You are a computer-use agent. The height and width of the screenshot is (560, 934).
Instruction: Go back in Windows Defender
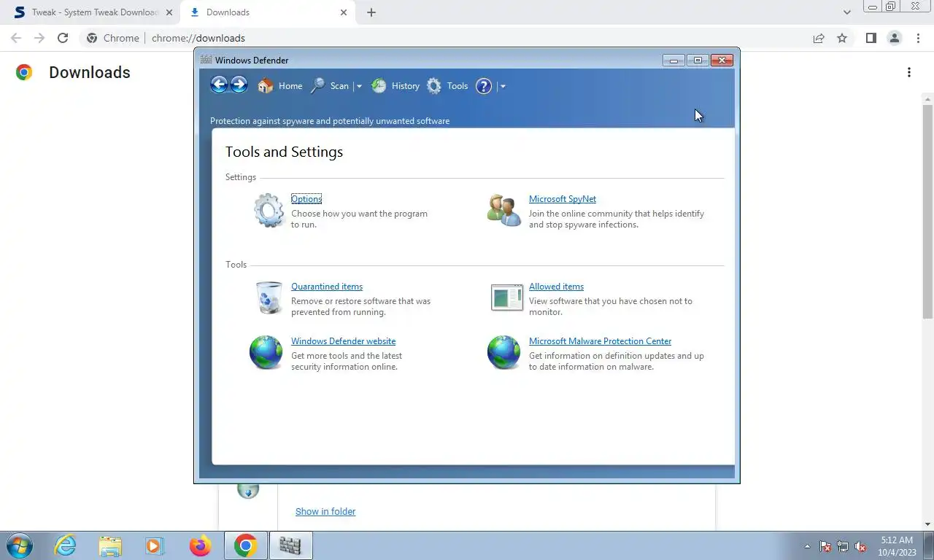219,85
